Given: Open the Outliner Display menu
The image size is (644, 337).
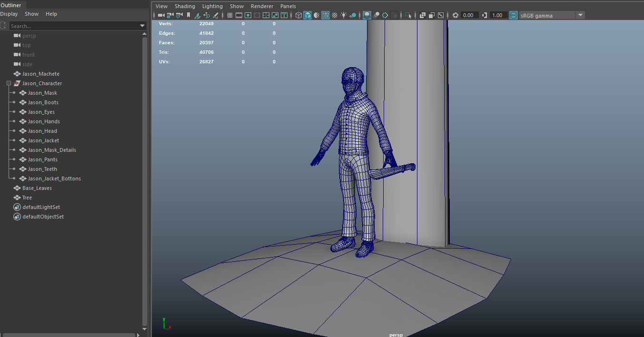Looking at the screenshot, I should click(x=9, y=14).
